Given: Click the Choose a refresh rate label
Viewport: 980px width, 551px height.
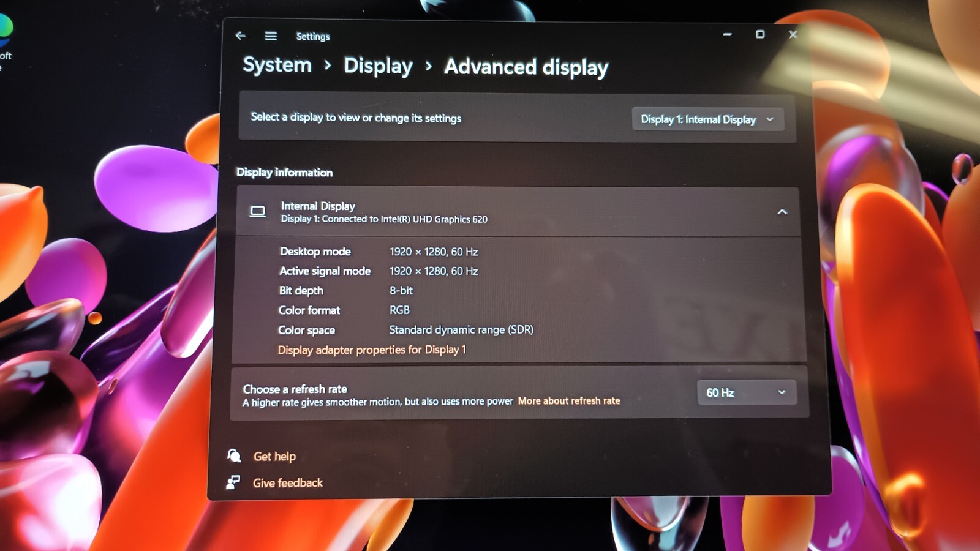Looking at the screenshot, I should (295, 389).
